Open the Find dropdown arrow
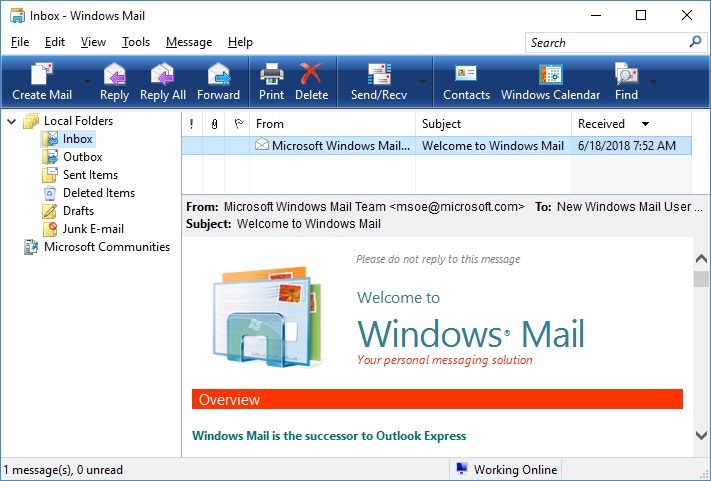Image resolution: width=711 pixels, height=481 pixels. click(x=653, y=82)
